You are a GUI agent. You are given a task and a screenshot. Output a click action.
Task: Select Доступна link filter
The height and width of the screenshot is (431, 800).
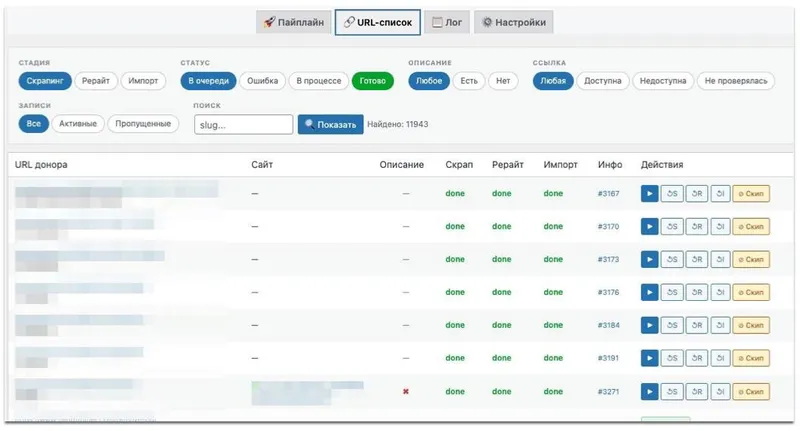(603, 81)
